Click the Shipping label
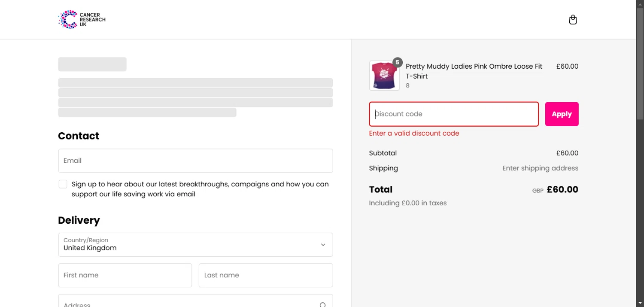 coord(383,168)
